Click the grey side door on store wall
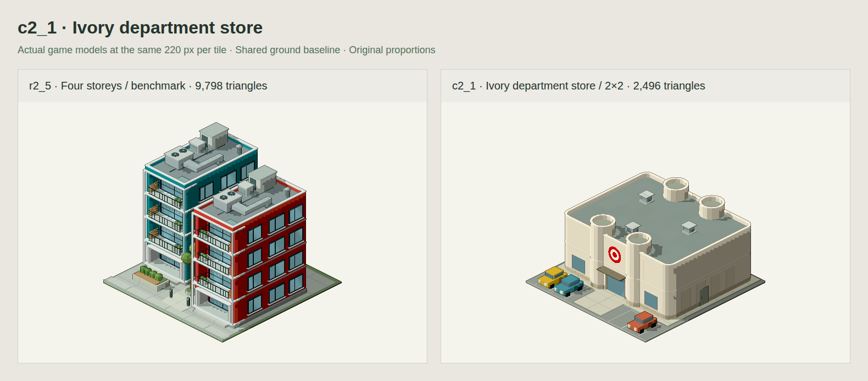The width and height of the screenshot is (868, 381). click(x=704, y=295)
